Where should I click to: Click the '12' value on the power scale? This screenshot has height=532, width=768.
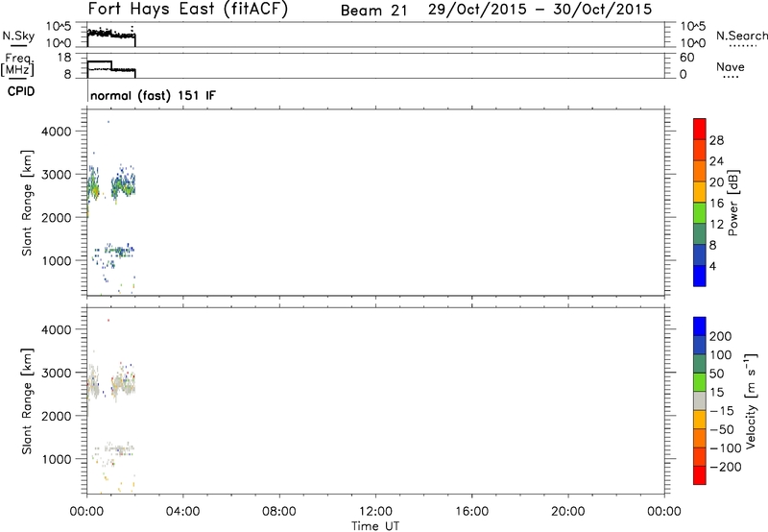[x=716, y=225]
